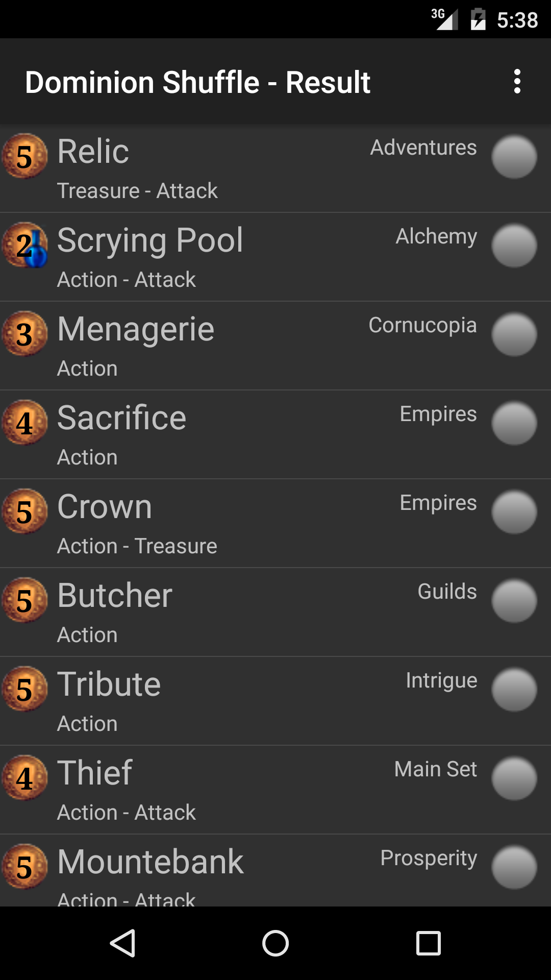Tap the cost 5 coin beside Relic
The image size is (551, 980).
pos(24,156)
